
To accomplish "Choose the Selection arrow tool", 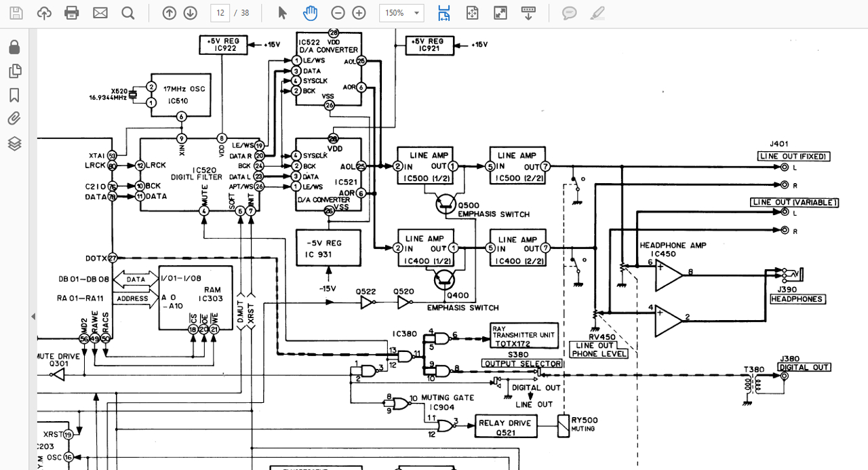I will click(x=283, y=13).
